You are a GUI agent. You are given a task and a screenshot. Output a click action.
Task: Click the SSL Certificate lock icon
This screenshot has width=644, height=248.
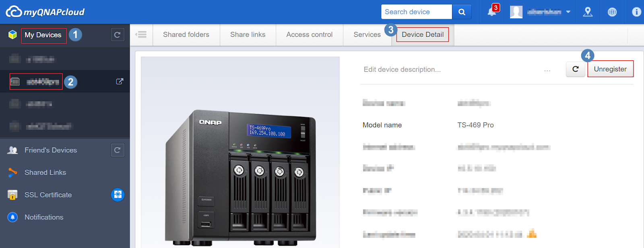coord(12,195)
